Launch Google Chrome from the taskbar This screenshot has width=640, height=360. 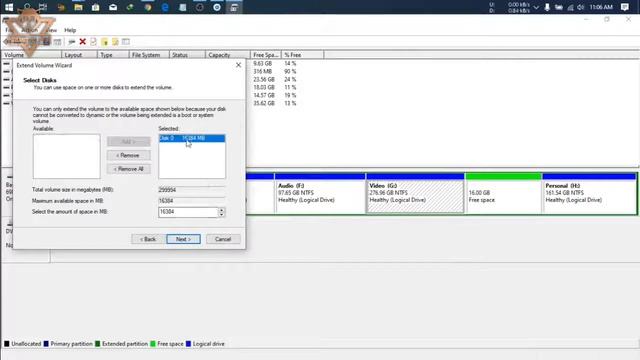pyautogui.click(x=148, y=7)
